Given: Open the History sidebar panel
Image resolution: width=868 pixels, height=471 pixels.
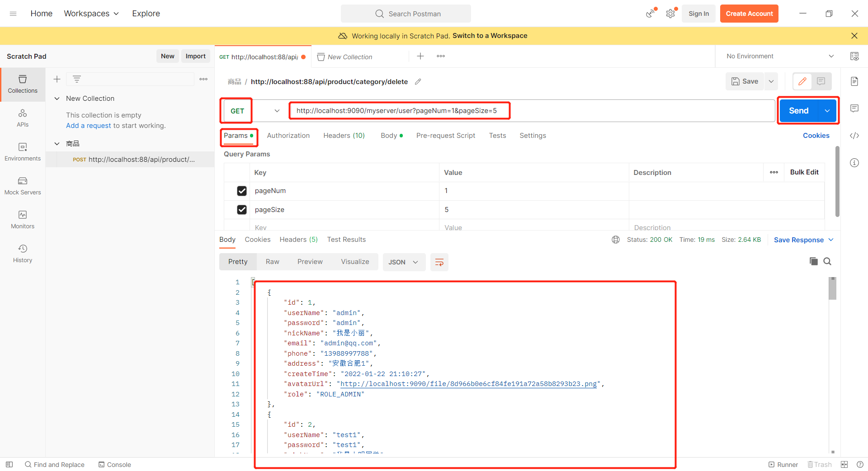Looking at the screenshot, I should click(x=23, y=254).
